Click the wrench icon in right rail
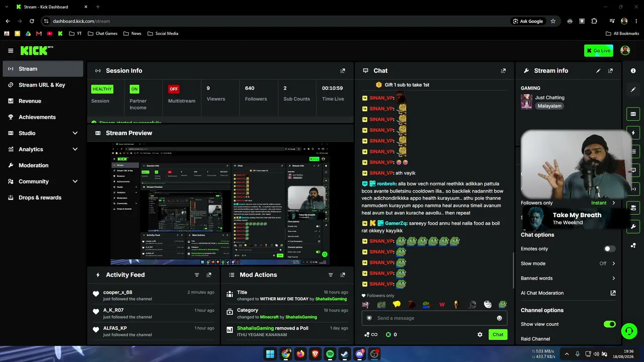Image resolution: width=644 pixels, height=362 pixels. pyautogui.click(x=633, y=227)
